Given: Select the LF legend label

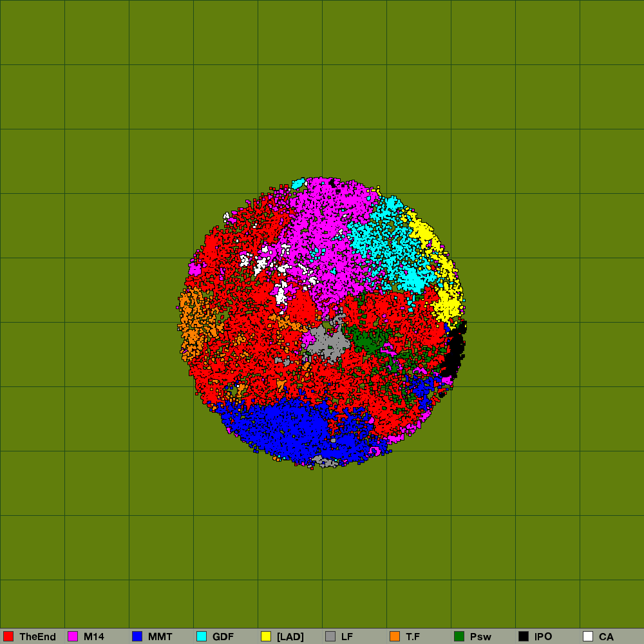Looking at the screenshot, I should (x=347, y=637).
